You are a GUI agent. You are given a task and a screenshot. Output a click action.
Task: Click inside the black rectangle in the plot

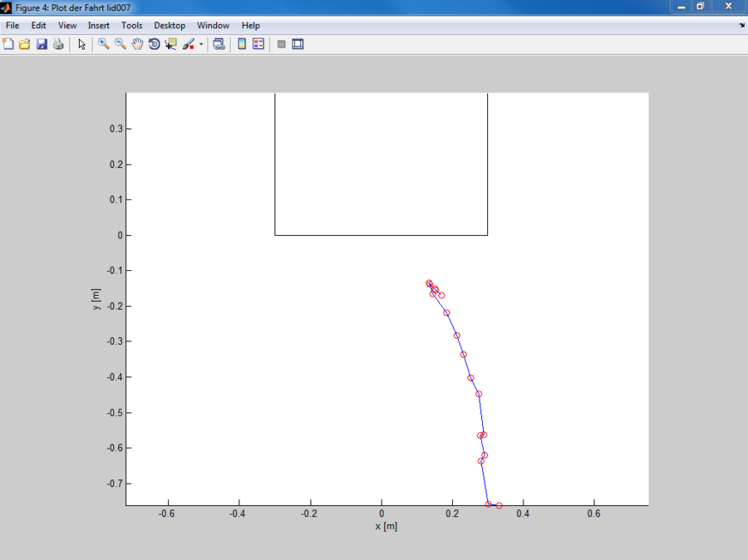[381, 166]
